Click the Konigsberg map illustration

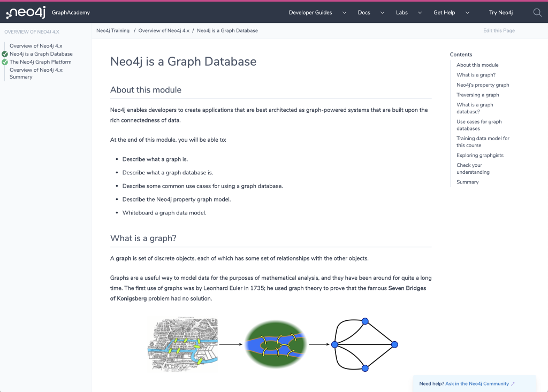(x=183, y=344)
